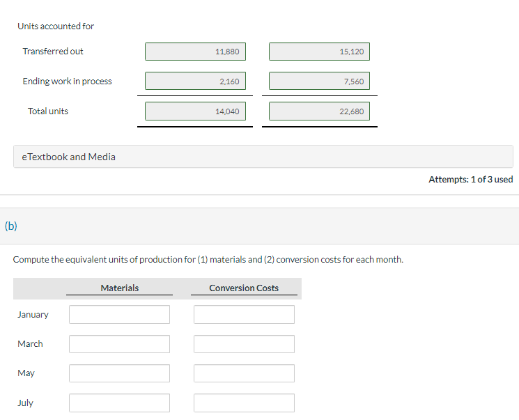Focus the May Conversion Costs field

click(244, 373)
